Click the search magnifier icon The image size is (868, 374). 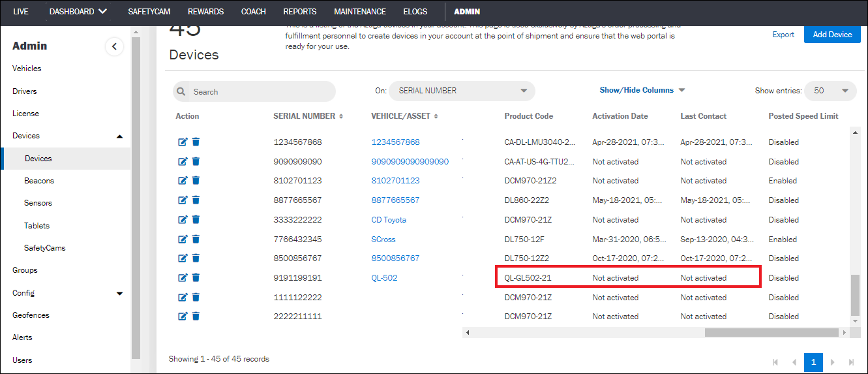(x=182, y=92)
